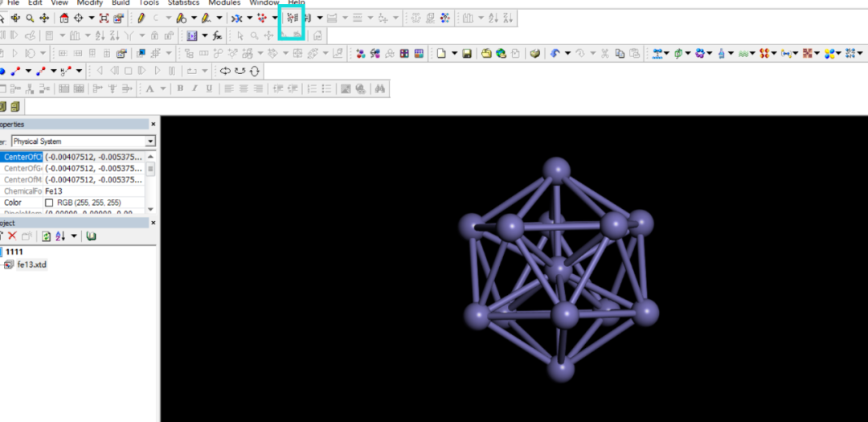Click the vertical rotate arrows icon
The width and height of the screenshot is (868, 422).
click(254, 71)
